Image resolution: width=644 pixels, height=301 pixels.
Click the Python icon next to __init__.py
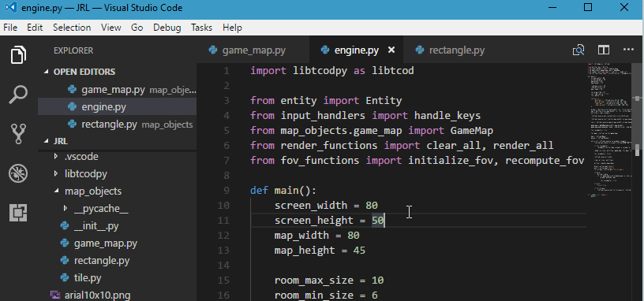(65, 225)
